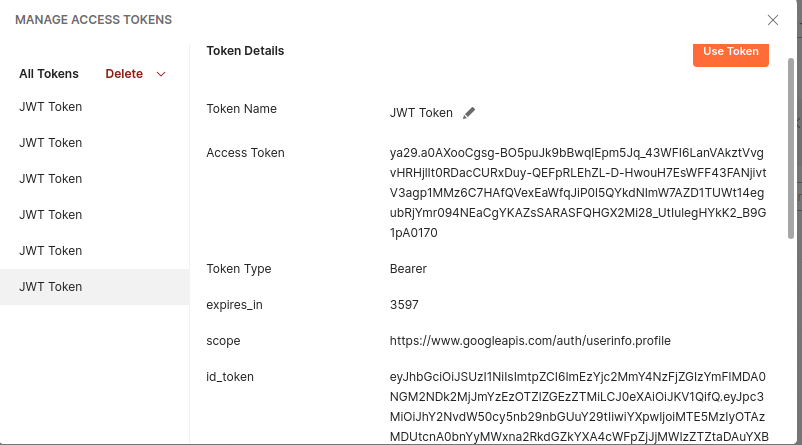This screenshot has width=802, height=445.
Task: Select the first JWT Token in the list
Action: coord(51,107)
